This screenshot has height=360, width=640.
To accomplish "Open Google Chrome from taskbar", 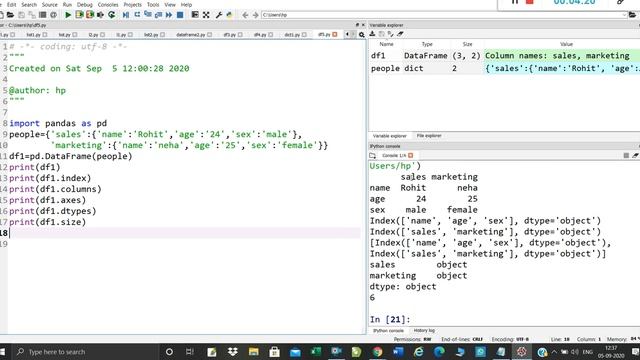I will pyautogui.click(x=377, y=351).
